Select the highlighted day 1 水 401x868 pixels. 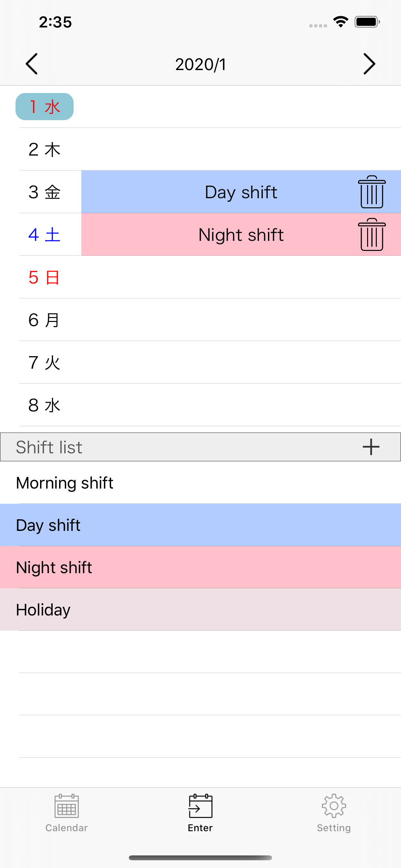45,107
